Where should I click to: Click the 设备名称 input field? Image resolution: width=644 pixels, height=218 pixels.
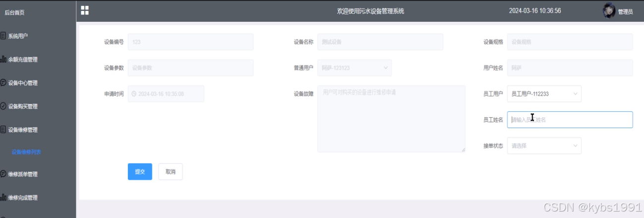coord(380,42)
